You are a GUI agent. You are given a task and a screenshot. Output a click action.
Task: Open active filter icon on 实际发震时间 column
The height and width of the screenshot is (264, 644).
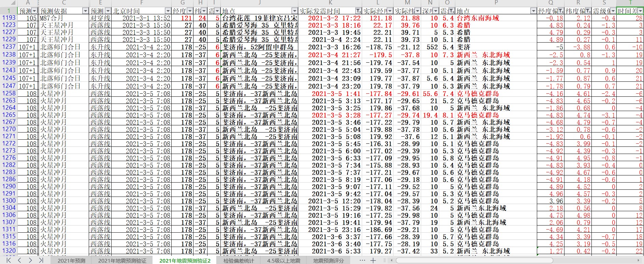pyautogui.click(x=358, y=11)
